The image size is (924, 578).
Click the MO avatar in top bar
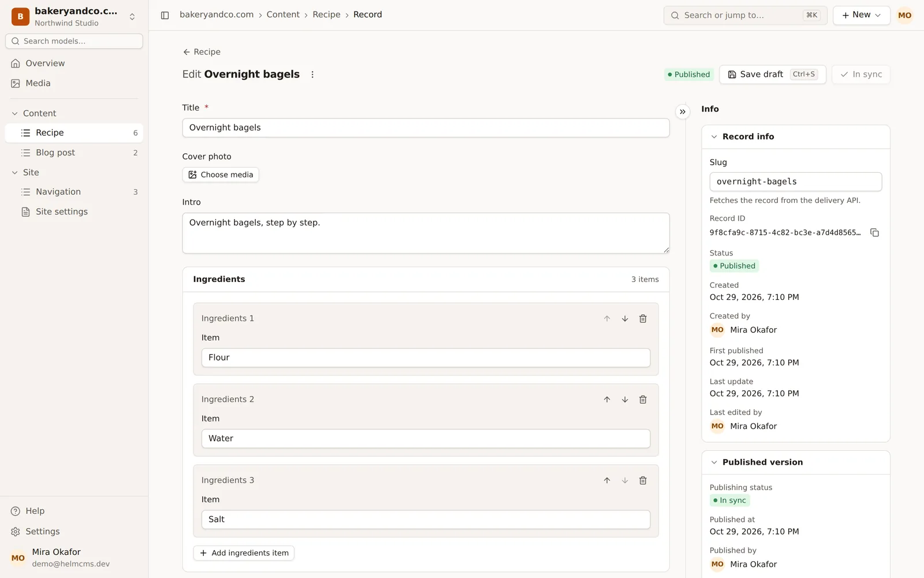[x=904, y=15]
